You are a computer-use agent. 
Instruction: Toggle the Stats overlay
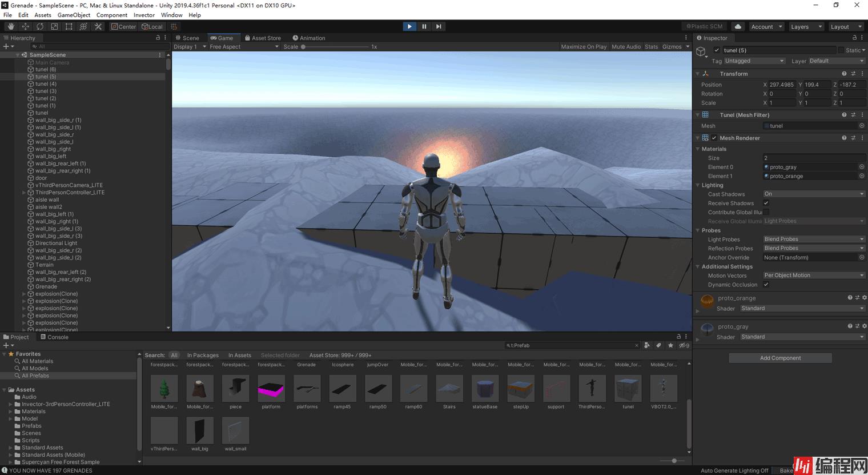(x=651, y=47)
